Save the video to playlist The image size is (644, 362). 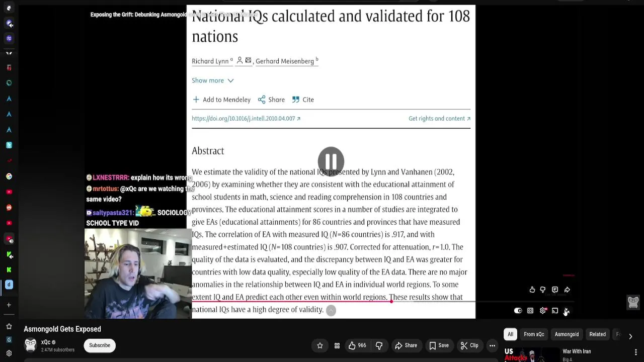(x=439, y=345)
